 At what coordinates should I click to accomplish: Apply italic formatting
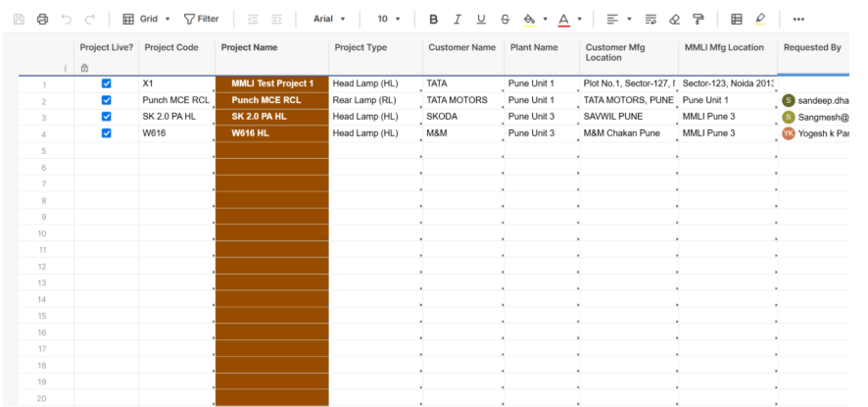click(x=457, y=19)
